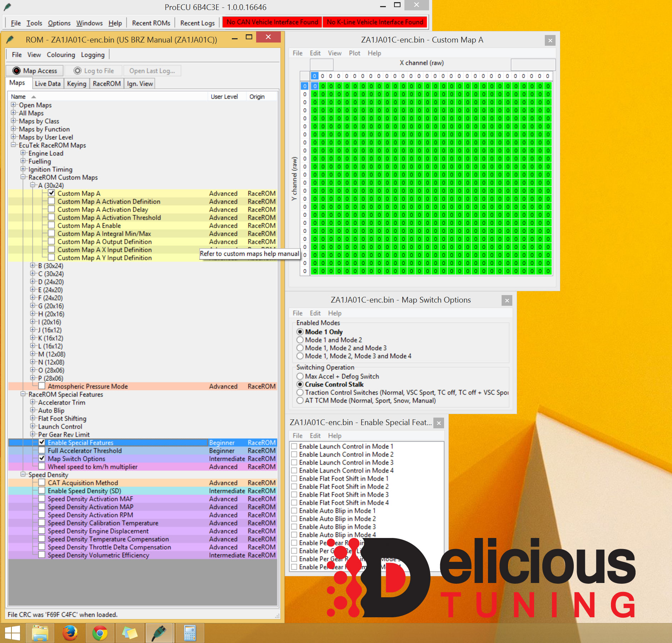The image size is (672, 643).
Task: Click Recent ROMs in the toolbar
Action: click(x=151, y=23)
